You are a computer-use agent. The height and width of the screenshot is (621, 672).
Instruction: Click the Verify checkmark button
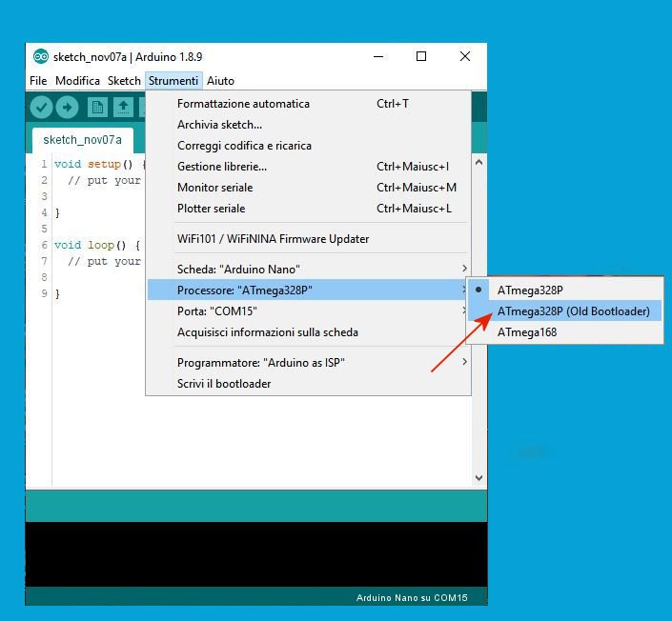(41, 108)
